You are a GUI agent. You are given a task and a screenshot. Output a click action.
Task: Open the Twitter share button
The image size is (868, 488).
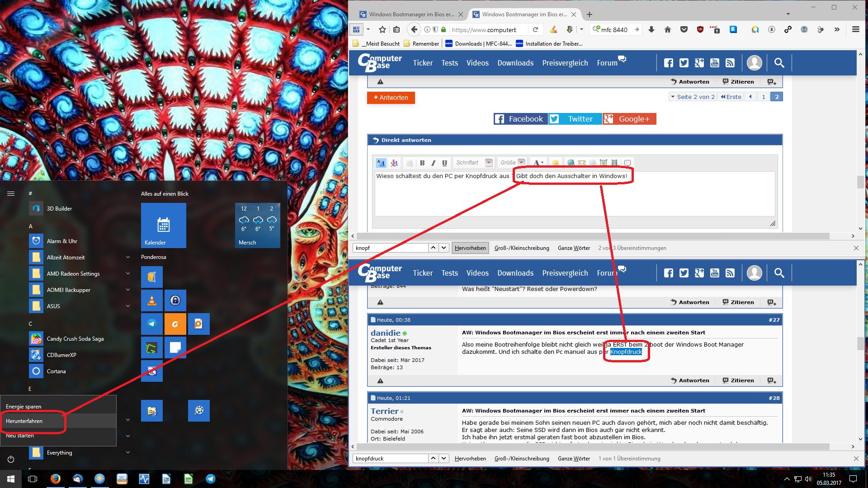tap(575, 119)
